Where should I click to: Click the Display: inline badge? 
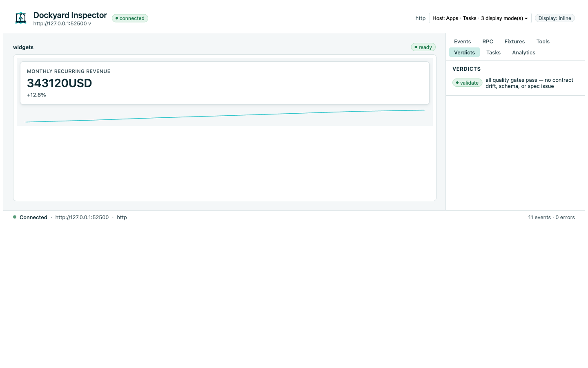coord(555,18)
